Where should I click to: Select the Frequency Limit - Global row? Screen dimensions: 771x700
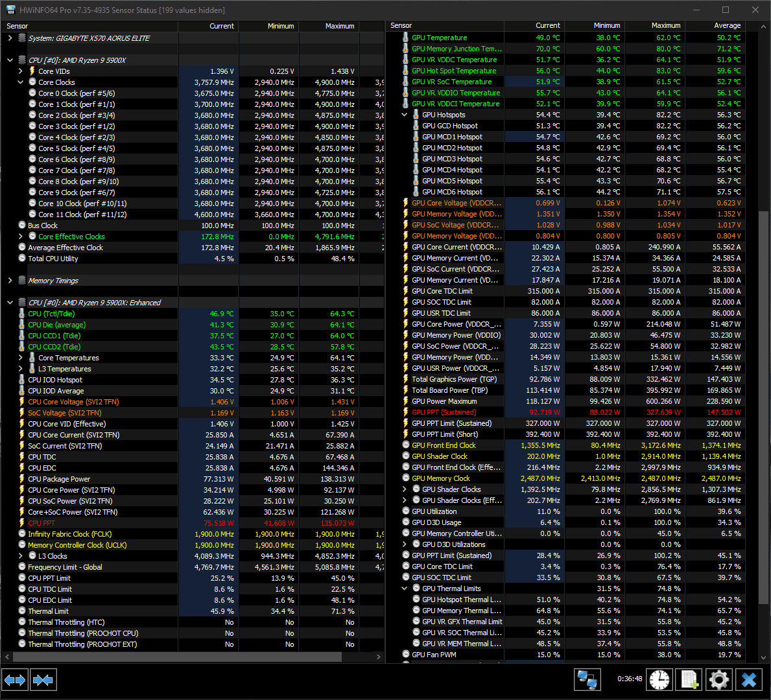click(x=193, y=566)
